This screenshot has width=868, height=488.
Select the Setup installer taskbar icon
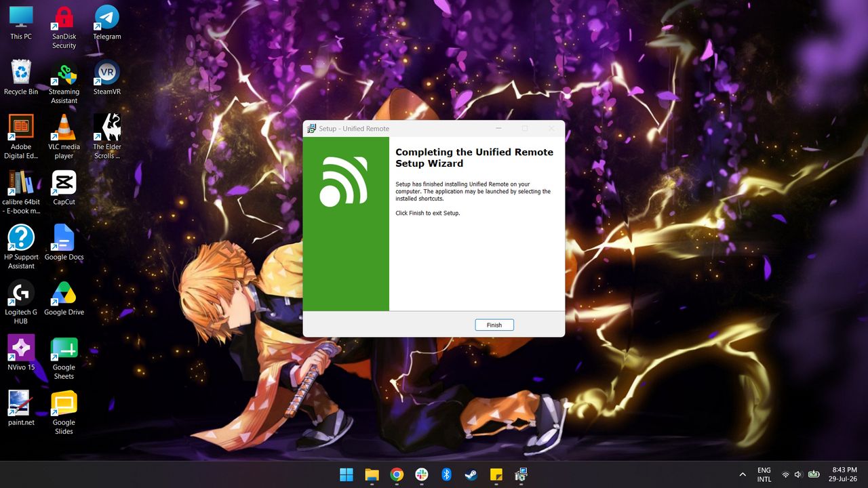pyautogui.click(x=521, y=474)
